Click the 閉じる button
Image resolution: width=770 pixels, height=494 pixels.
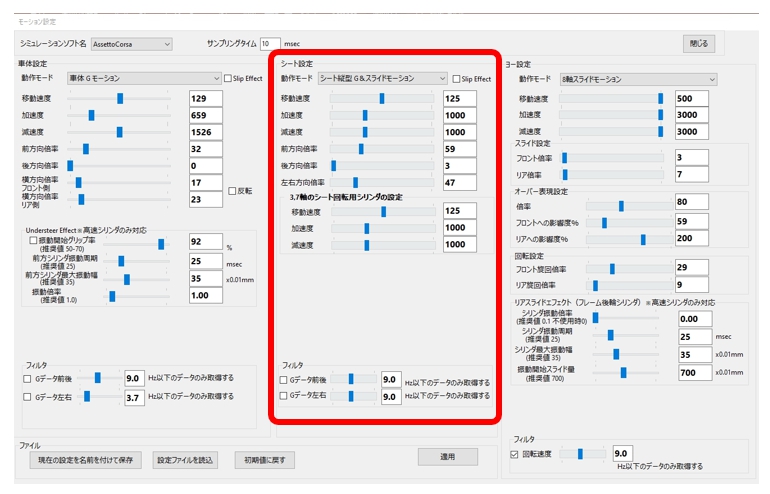699,44
